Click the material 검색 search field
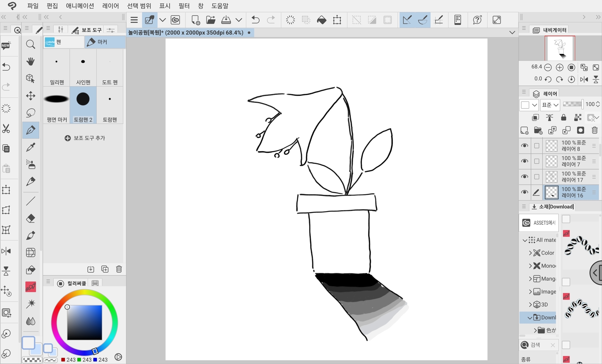The image size is (602, 364). (539, 345)
